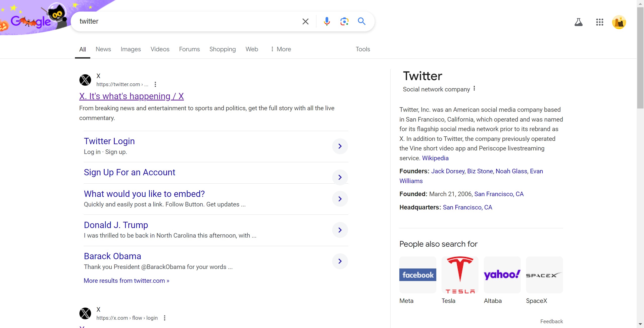Open founder Biz Stone link
Image resolution: width=644 pixels, height=328 pixels.
[480, 171]
